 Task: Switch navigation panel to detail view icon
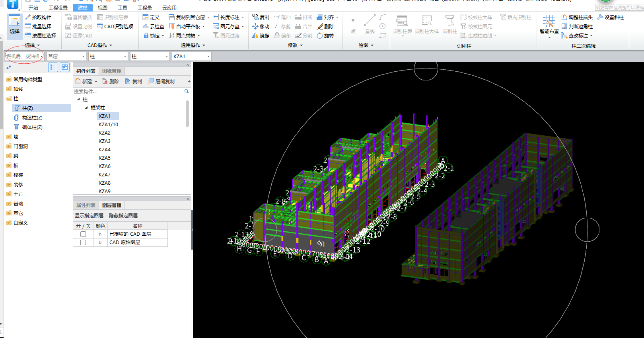(x=64, y=67)
